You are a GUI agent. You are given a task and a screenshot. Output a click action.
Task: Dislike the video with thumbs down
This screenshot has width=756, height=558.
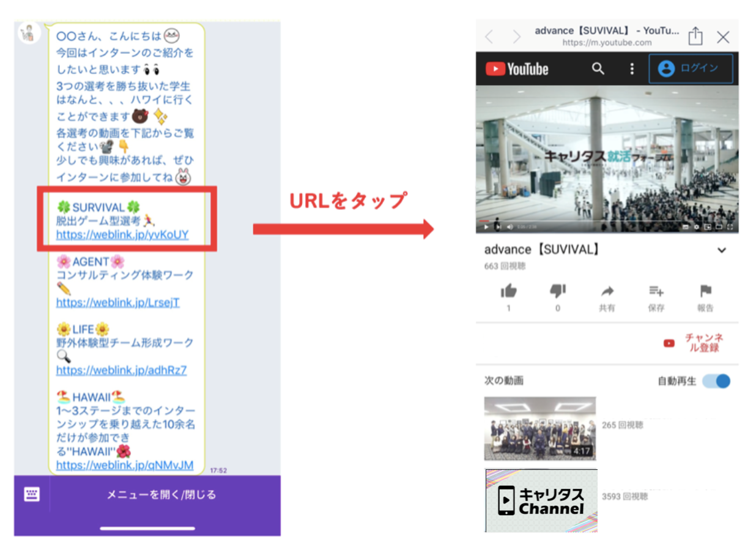point(558,291)
